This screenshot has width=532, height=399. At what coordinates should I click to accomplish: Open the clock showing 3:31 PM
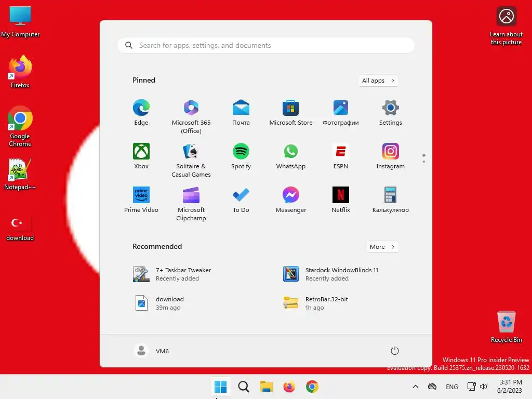pyautogui.click(x=510, y=387)
